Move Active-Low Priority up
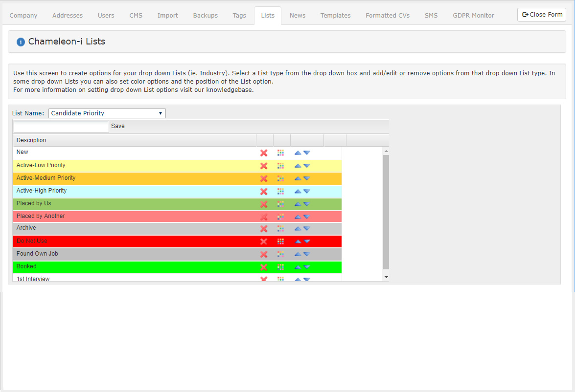 coord(298,166)
